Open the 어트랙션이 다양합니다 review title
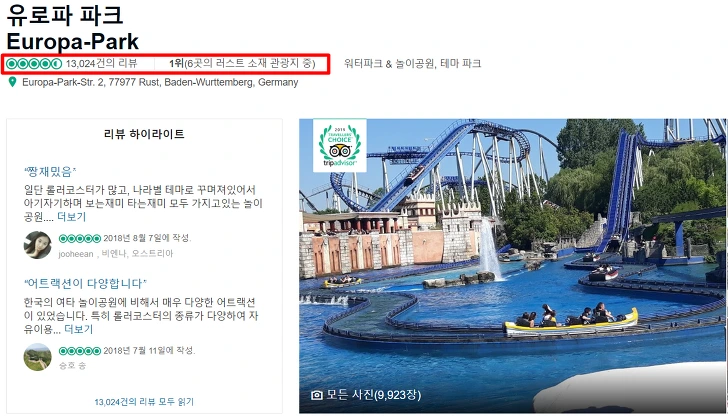This screenshot has width=728, height=418. pos(85,283)
